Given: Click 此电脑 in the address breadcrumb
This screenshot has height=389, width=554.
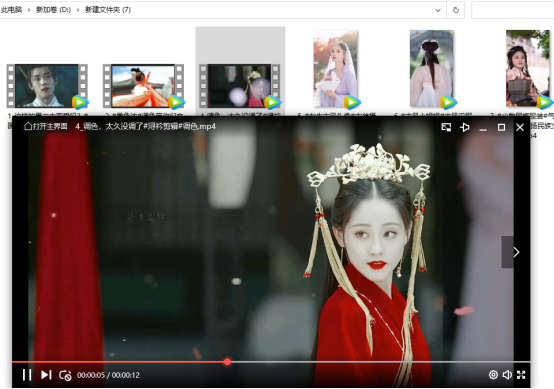Looking at the screenshot, I should click(11, 10).
